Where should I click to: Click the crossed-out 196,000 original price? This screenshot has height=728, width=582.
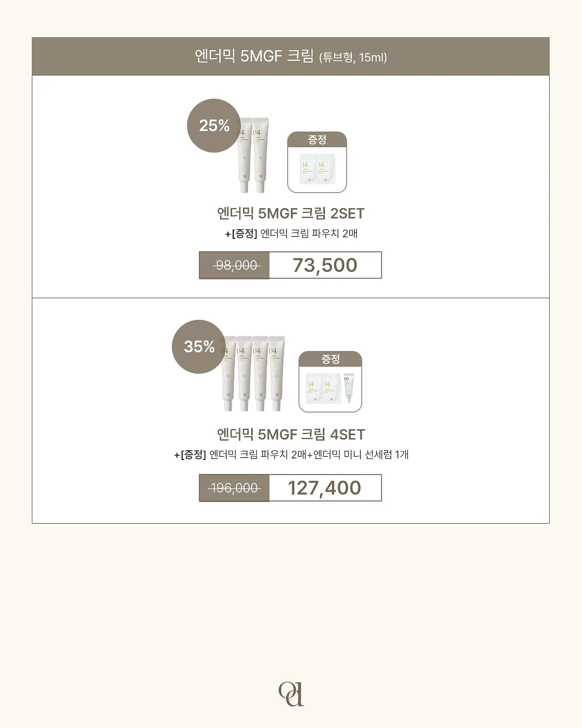pos(234,488)
